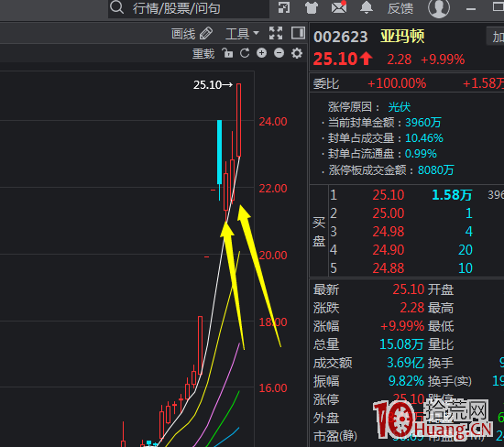
Task: Click 振幅 9.82% value
Action: coord(406,381)
